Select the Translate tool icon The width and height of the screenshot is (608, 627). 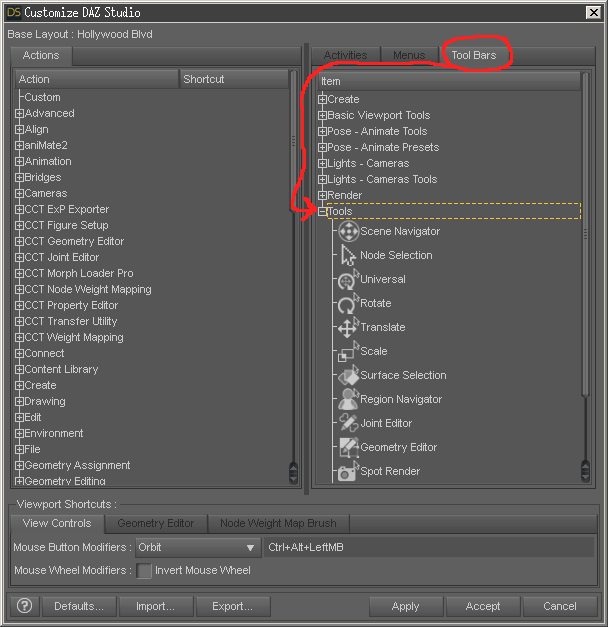tap(348, 327)
